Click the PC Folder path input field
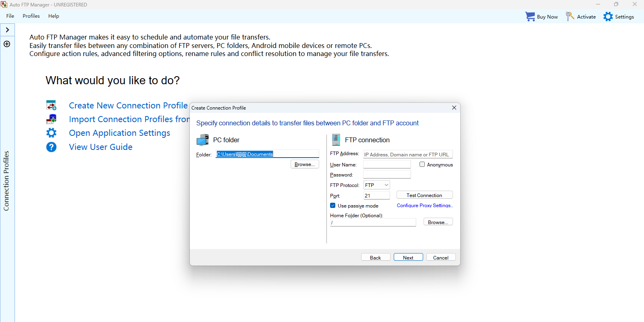Screen dimensions: 644x322 (x=267, y=154)
